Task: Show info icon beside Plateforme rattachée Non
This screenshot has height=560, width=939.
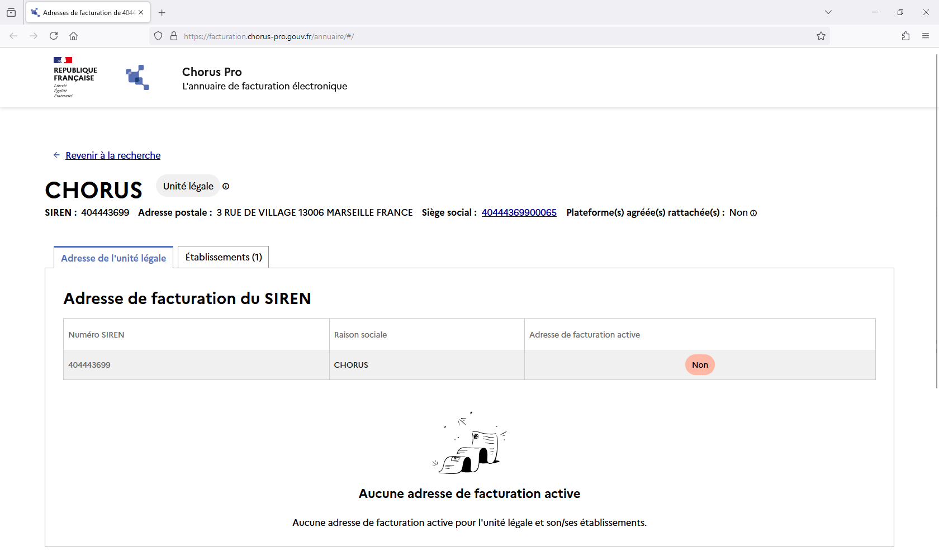Action: pos(753,213)
